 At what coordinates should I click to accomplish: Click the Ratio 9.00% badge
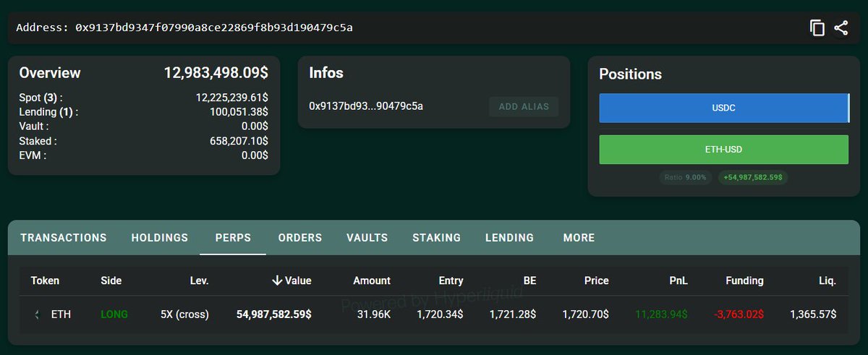tap(686, 177)
